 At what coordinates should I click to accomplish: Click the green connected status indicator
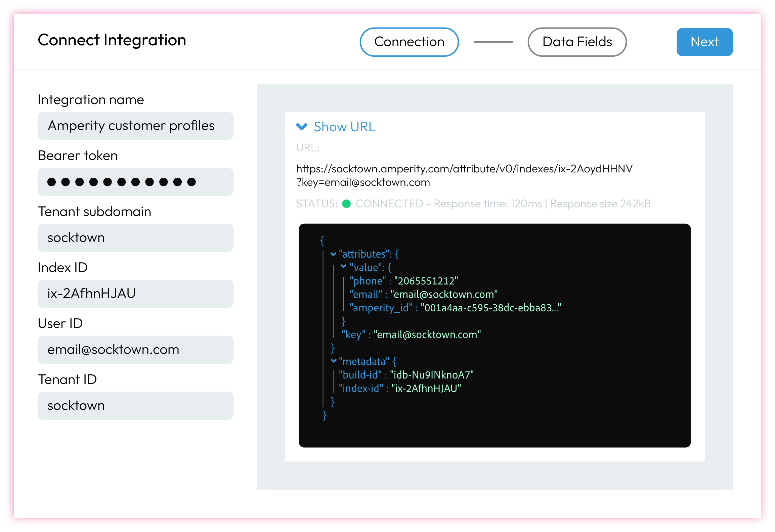[346, 204]
